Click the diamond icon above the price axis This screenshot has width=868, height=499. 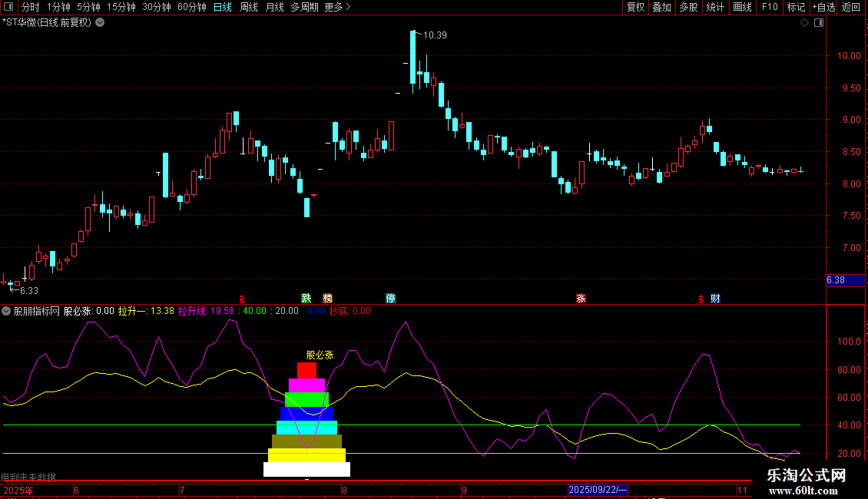(804, 23)
